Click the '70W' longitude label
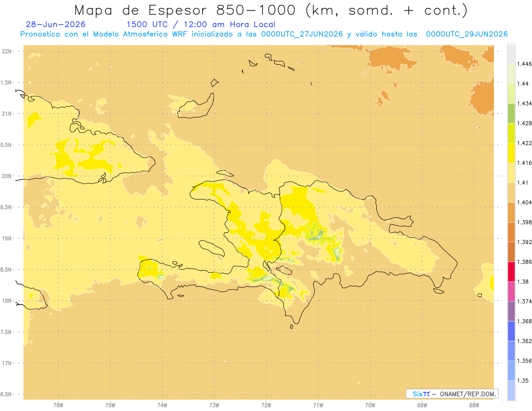 pyautogui.click(x=370, y=405)
